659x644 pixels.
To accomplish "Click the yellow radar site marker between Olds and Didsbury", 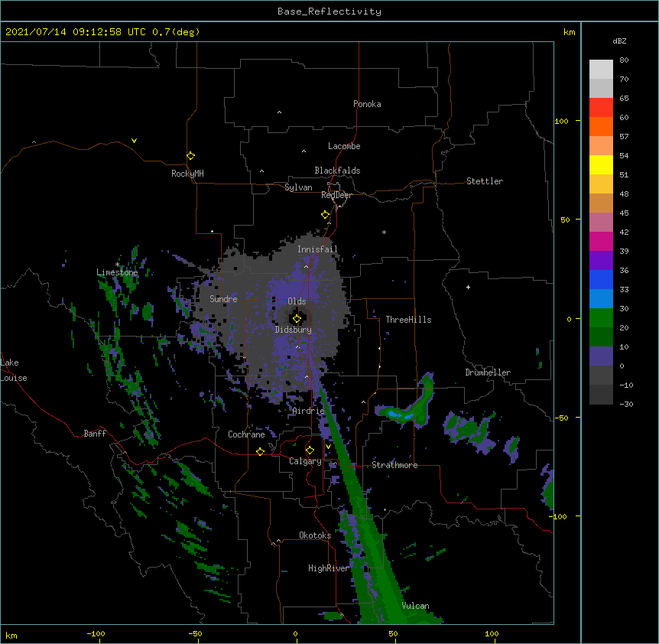I will (x=297, y=319).
